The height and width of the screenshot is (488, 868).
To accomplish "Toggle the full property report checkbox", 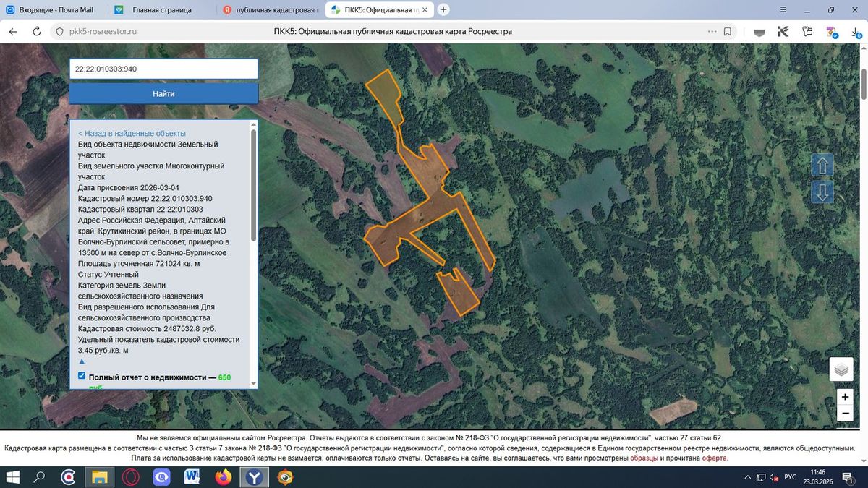I will 82,376.
